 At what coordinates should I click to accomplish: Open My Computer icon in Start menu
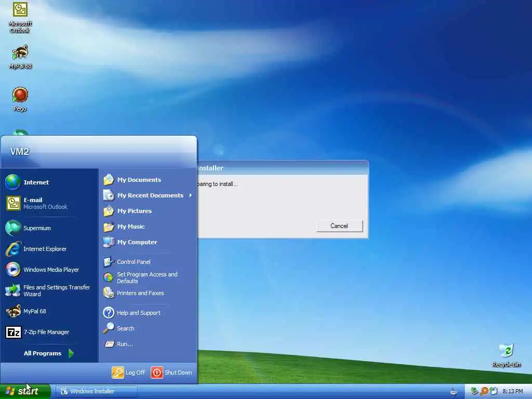(x=109, y=242)
